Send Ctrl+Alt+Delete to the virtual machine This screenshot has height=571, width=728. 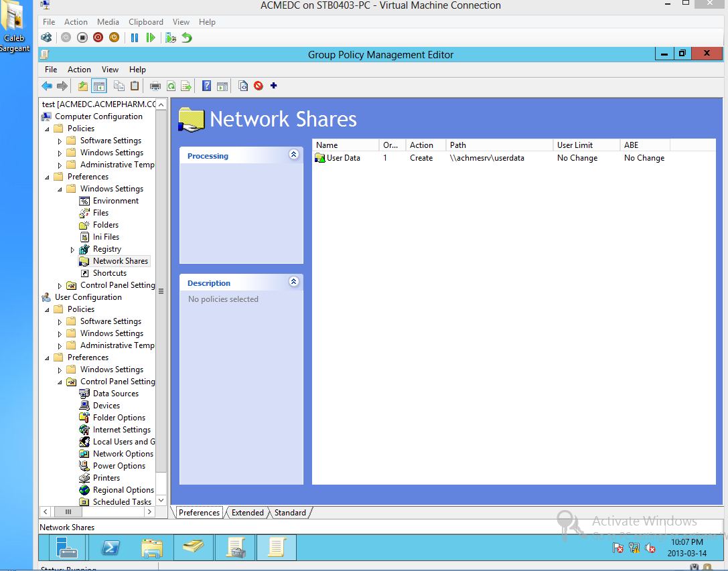pyautogui.click(x=46, y=37)
